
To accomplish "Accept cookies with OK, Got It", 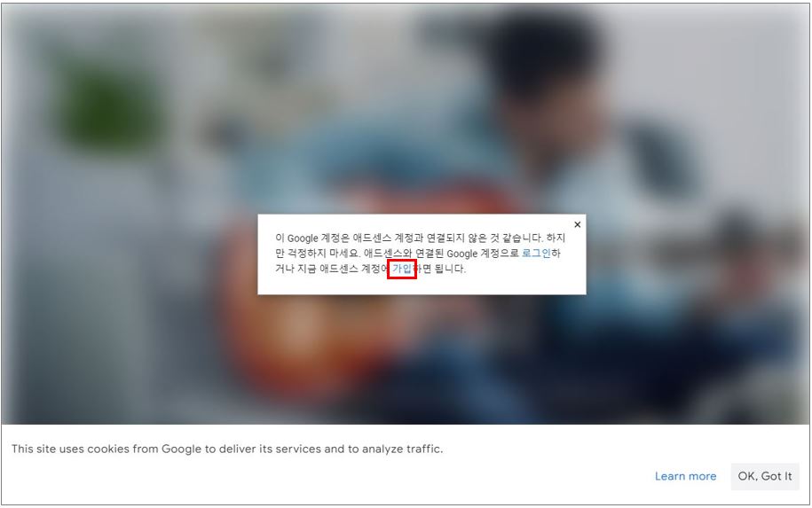I will coord(765,476).
